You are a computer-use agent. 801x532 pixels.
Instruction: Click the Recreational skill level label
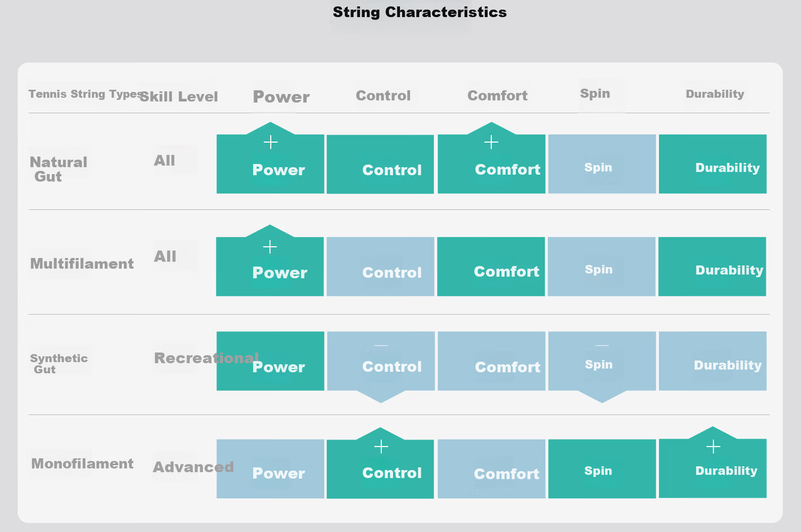coord(207,358)
